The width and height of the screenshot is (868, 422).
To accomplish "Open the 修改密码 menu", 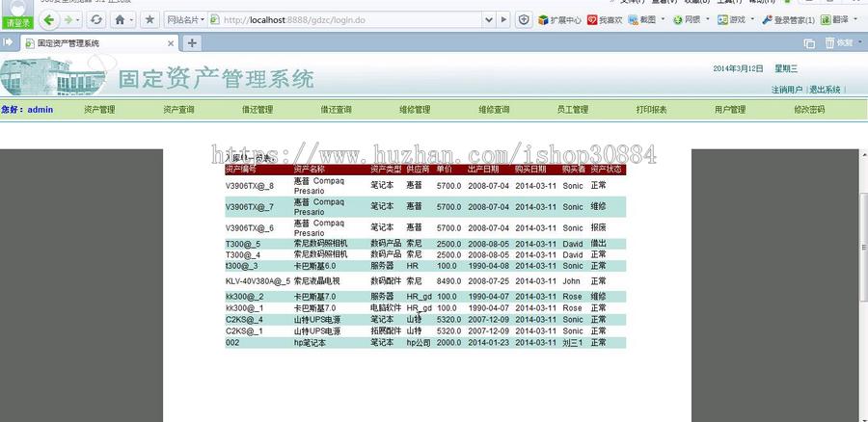I will click(809, 110).
